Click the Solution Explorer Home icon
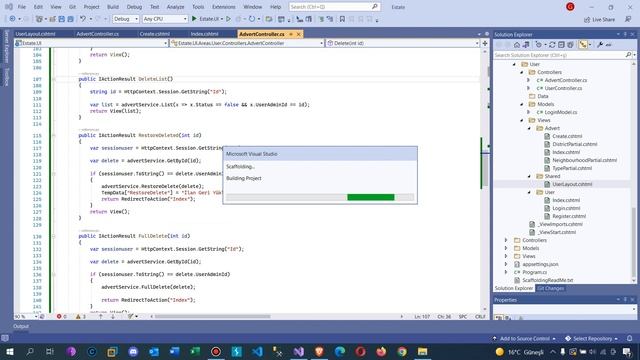640x360 pixels. [517, 45]
